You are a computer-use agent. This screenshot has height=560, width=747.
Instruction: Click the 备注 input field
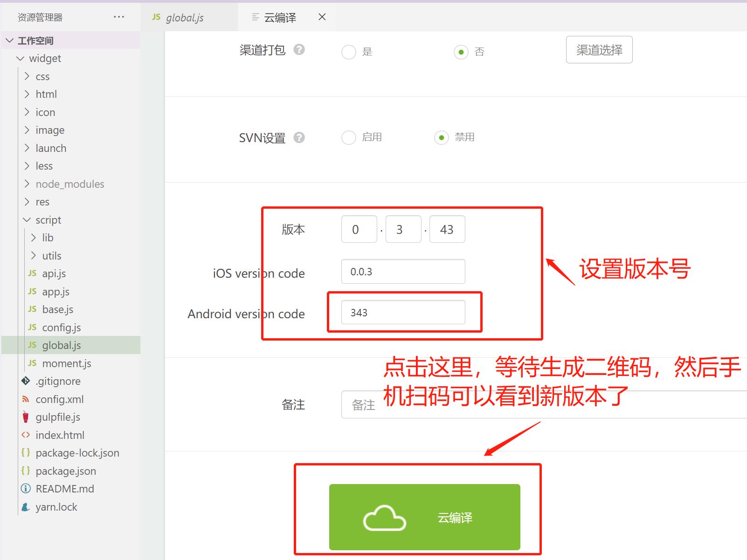pos(544,404)
